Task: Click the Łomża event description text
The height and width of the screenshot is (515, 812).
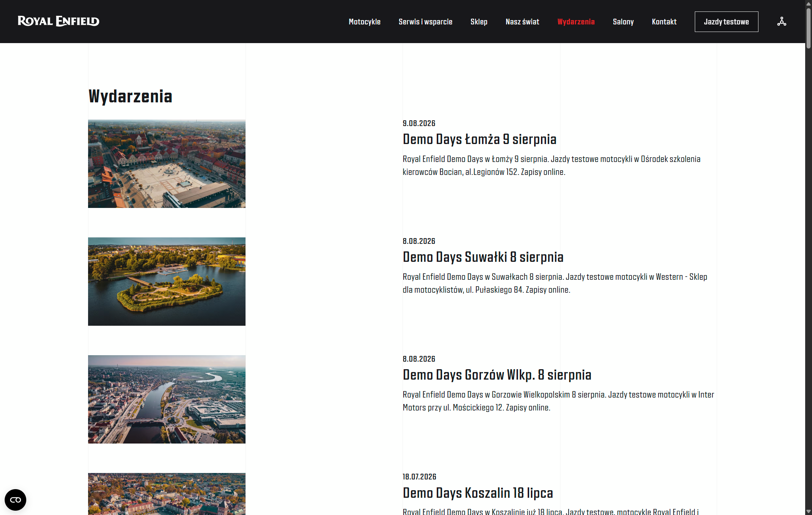Action: click(x=551, y=165)
